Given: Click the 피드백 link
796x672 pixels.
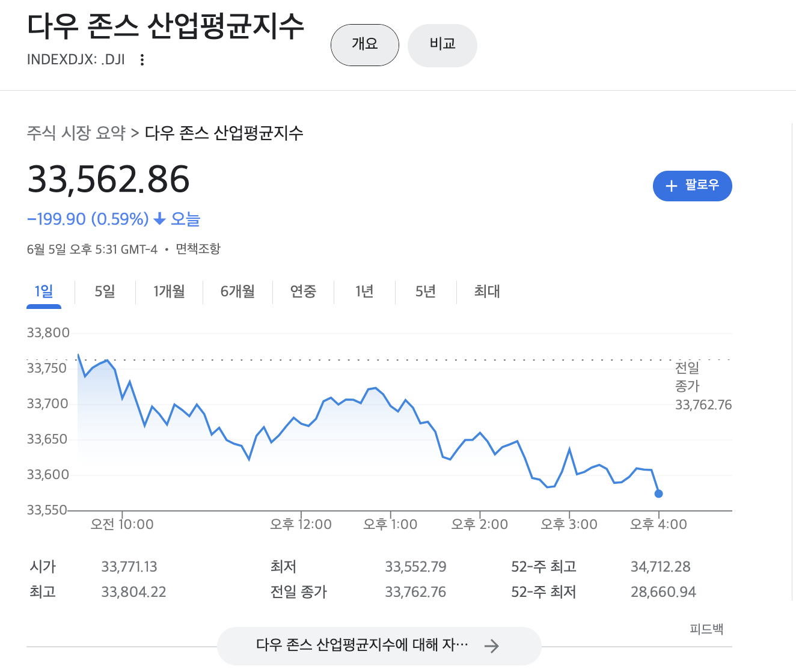Looking at the screenshot, I should [706, 629].
